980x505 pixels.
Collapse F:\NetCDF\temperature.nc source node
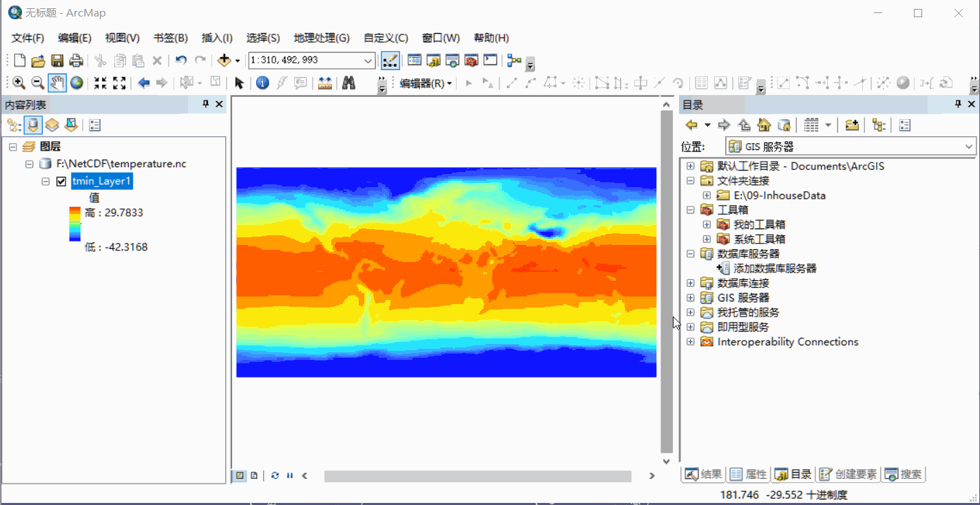(30, 164)
